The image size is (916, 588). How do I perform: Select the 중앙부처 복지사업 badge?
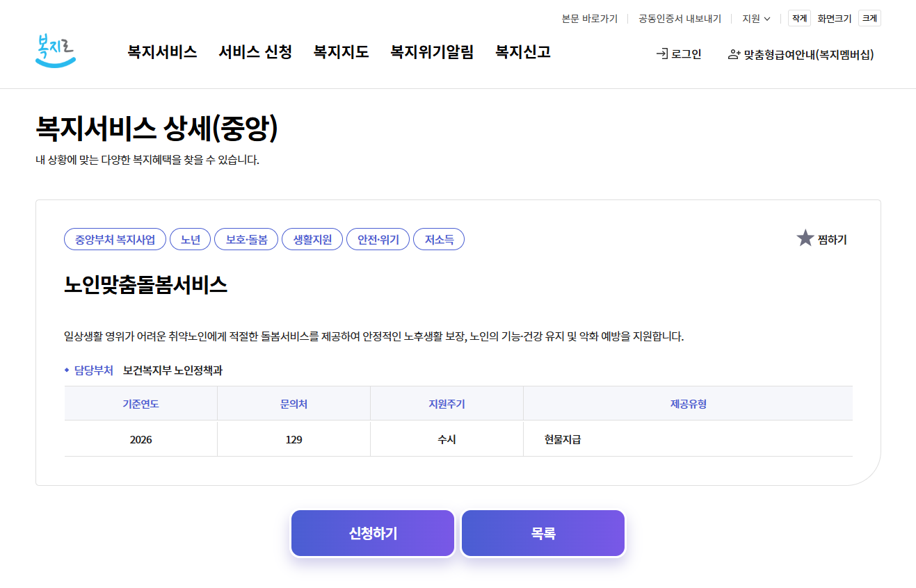pos(115,238)
